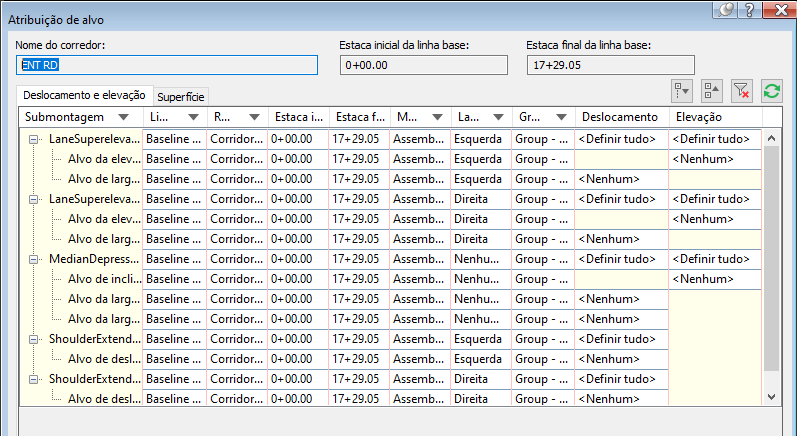Click the pin dialog icon in title bar
This screenshot has height=436, width=797.
point(727,10)
